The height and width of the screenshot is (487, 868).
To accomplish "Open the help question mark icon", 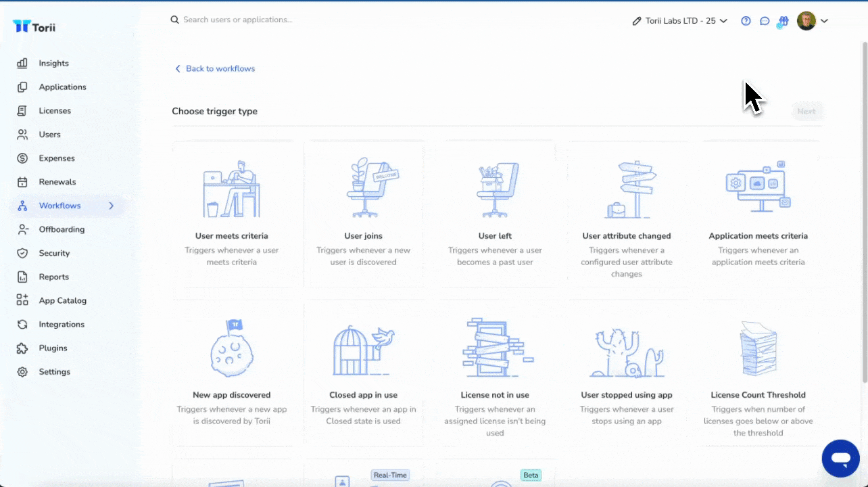I will click(746, 21).
